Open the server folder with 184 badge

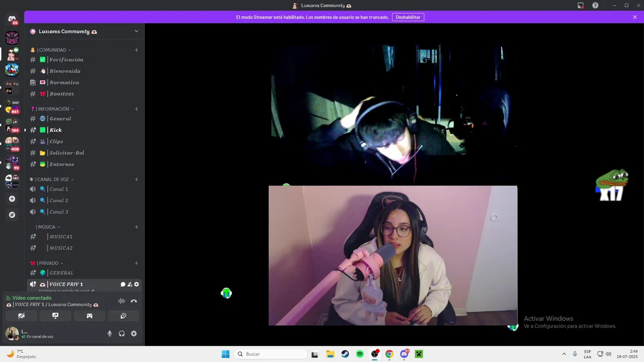[12, 125]
